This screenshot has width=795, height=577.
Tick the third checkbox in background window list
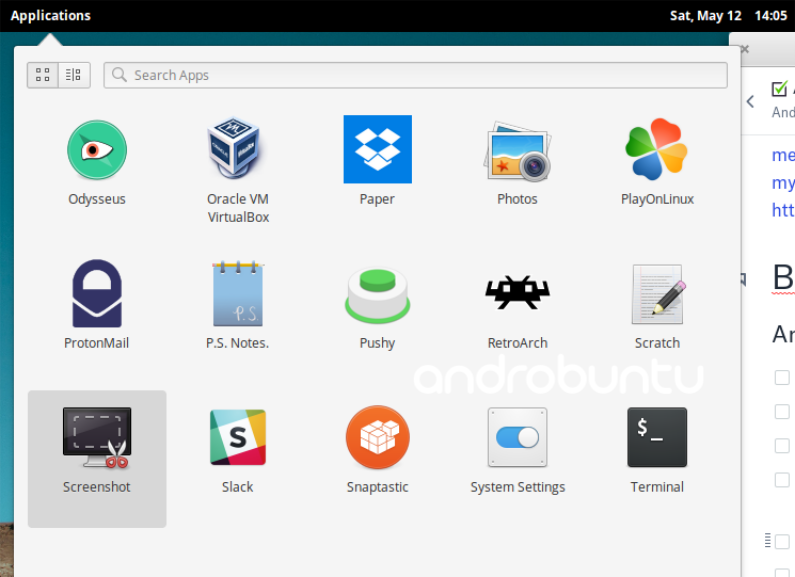tap(782, 446)
